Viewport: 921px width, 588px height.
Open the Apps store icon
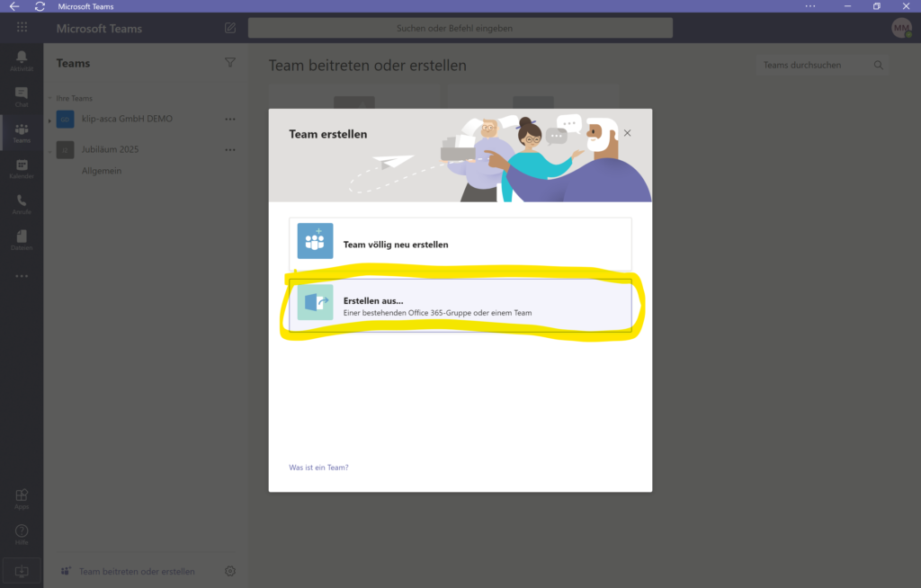click(22, 499)
